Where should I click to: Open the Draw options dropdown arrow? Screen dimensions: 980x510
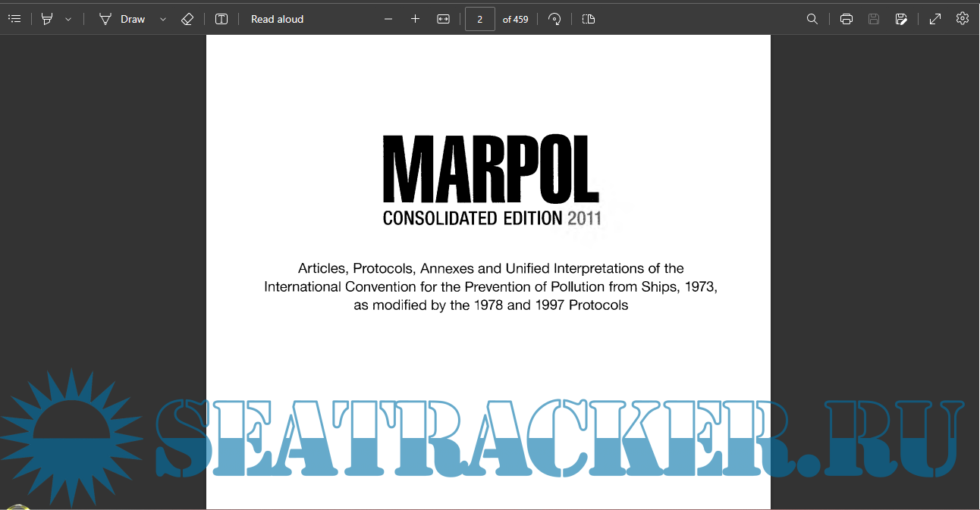coord(162,19)
